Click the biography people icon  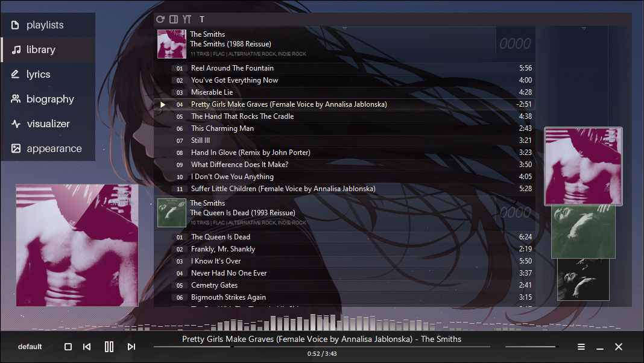pyautogui.click(x=16, y=99)
